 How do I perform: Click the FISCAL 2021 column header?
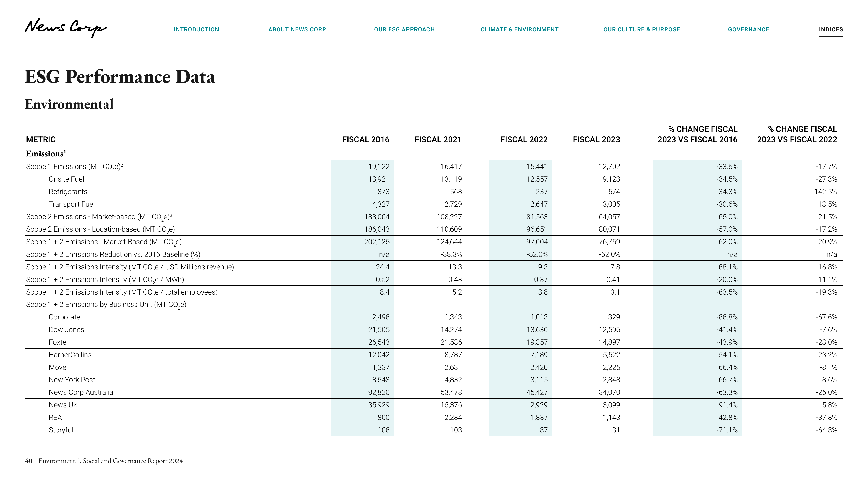(x=438, y=139)
